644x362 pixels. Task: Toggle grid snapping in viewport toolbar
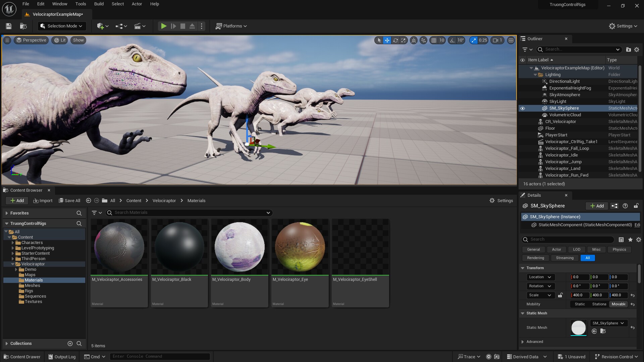pyautogui.click(x=434, y=40)
